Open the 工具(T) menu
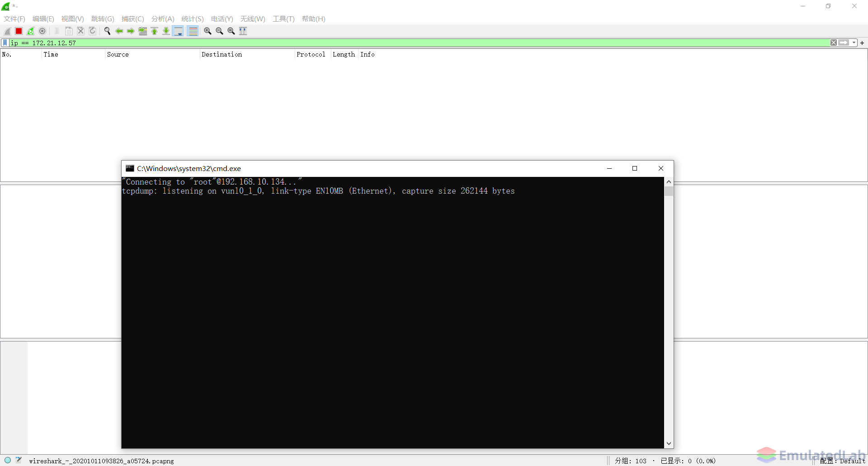868x466 pixels. tap(283, 19)
